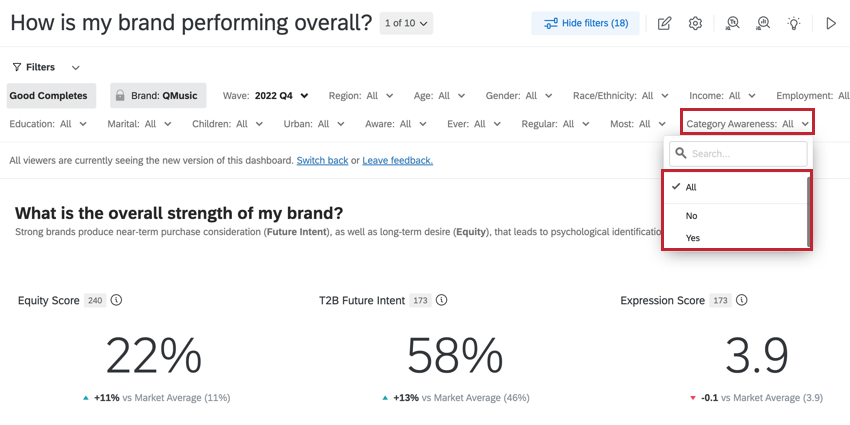Click the play presentation icon
850x425 pixels.
[830, 23]
